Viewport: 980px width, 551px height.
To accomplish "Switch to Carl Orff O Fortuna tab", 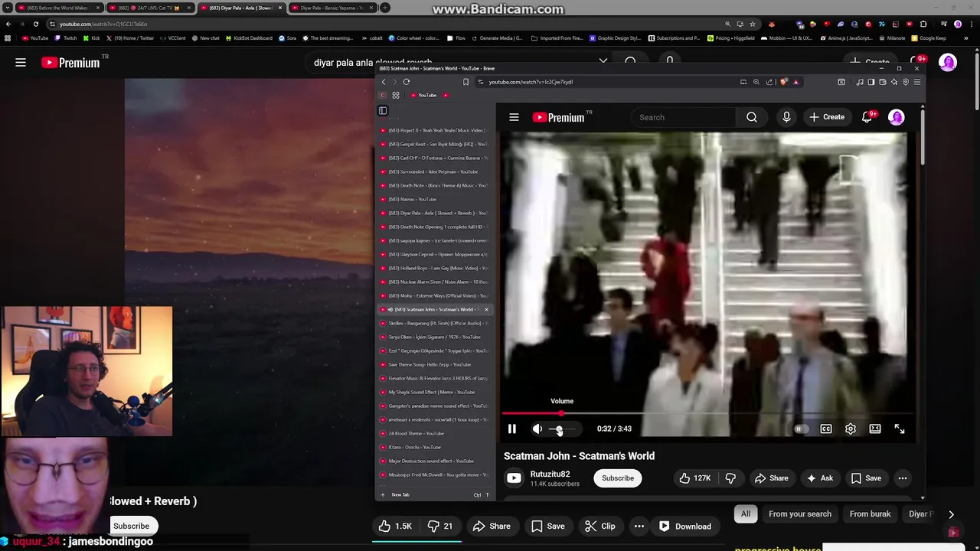I will [x=434, y=158].
